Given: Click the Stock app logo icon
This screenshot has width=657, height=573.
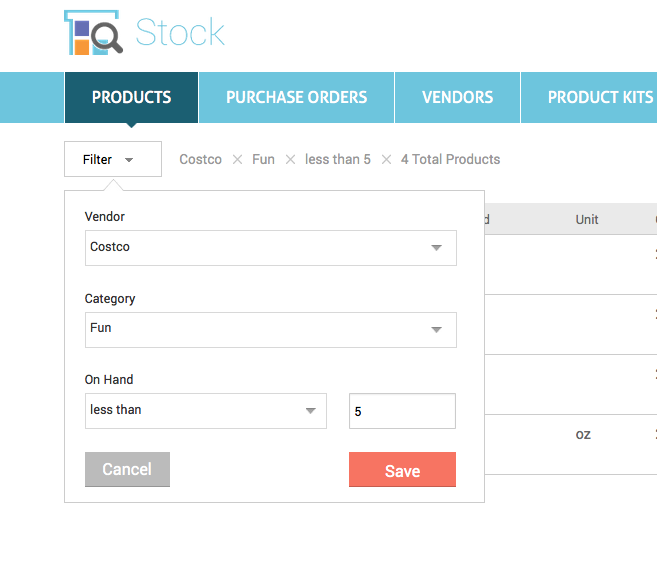Looking at the screenshot, I should [x=93, y=33].
